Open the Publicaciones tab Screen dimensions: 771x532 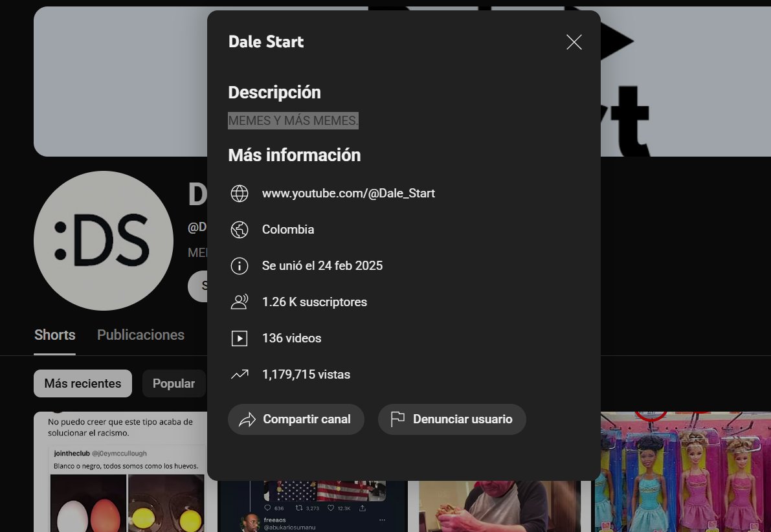pyautogui.click(x=140, y=335)
